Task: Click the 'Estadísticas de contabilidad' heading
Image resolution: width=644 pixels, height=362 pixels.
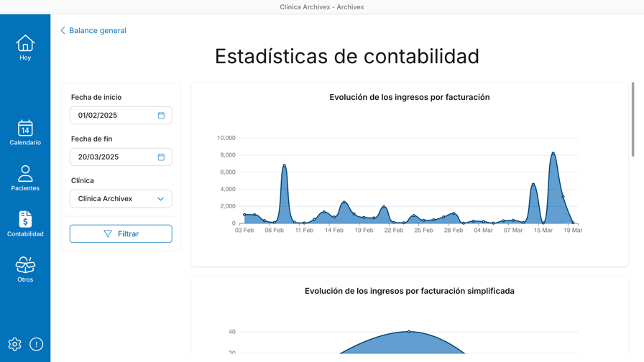Action: tap(347, 56)
